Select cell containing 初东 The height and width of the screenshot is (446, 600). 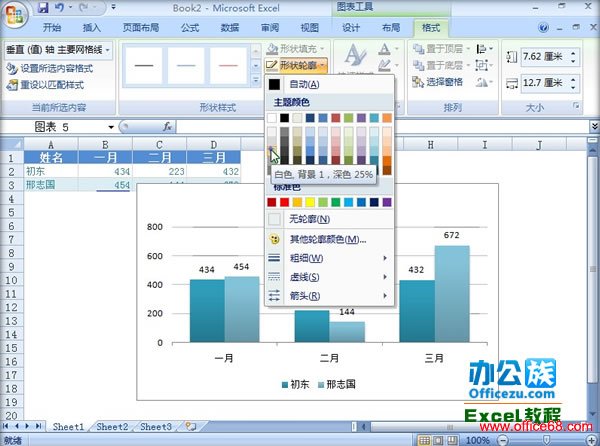point(51,171)
